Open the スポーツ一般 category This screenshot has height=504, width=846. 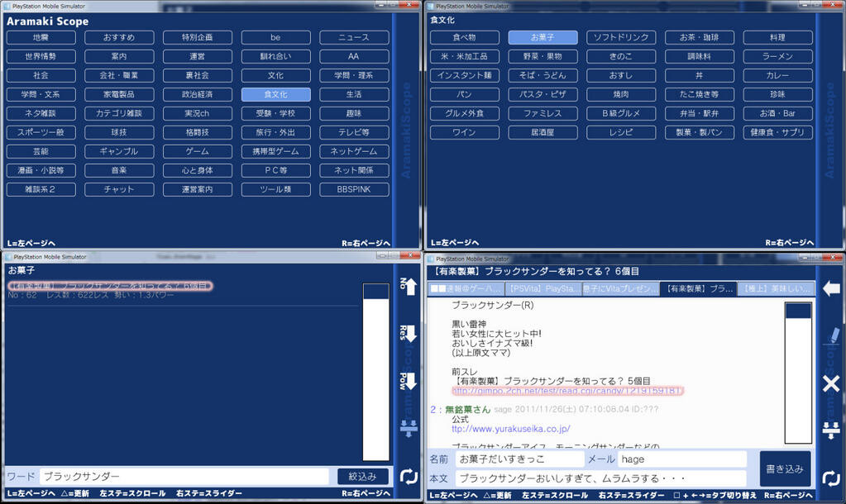pos(41,132)
